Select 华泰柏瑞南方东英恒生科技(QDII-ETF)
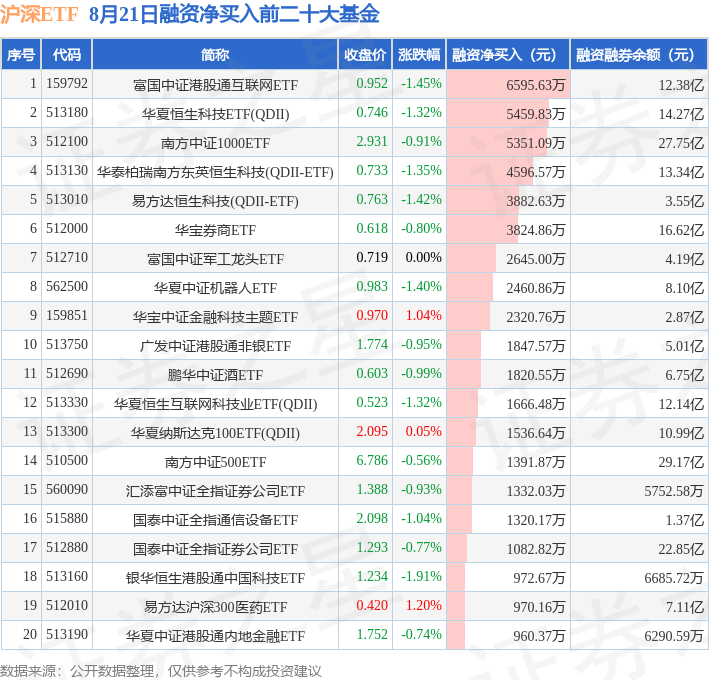 (215, 172)
